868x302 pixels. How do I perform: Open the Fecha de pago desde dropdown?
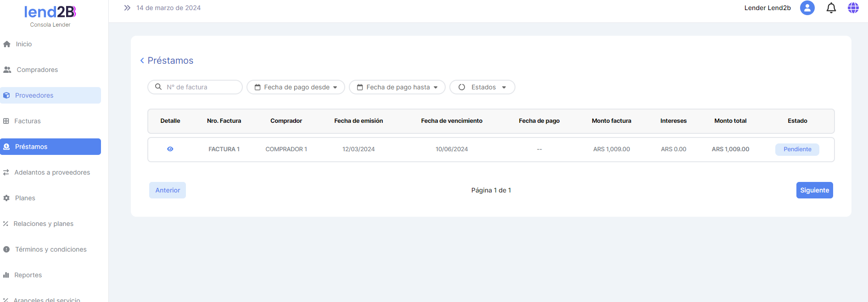point(296,87)
